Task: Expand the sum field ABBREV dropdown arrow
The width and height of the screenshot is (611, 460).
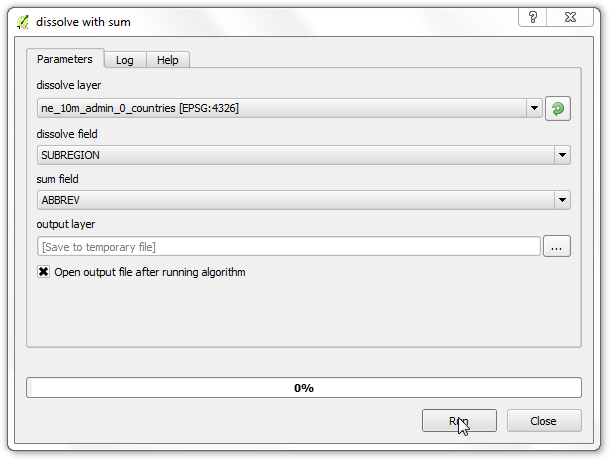Action: pyautogui.click(x=562, y=200)
